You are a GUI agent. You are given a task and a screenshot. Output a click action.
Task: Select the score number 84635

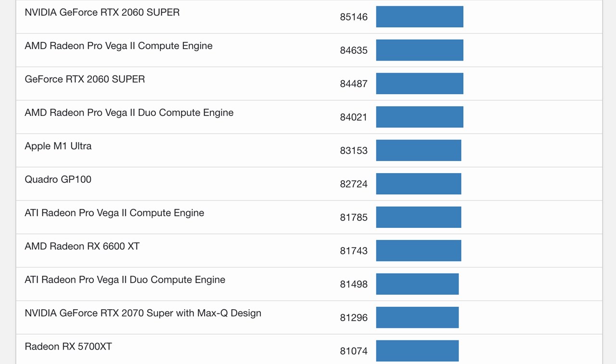click(353, 50)
